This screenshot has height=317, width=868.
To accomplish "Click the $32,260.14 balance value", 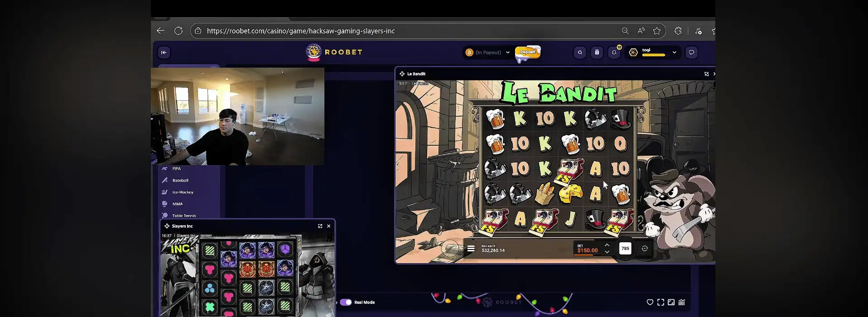I will coord(493,250).
